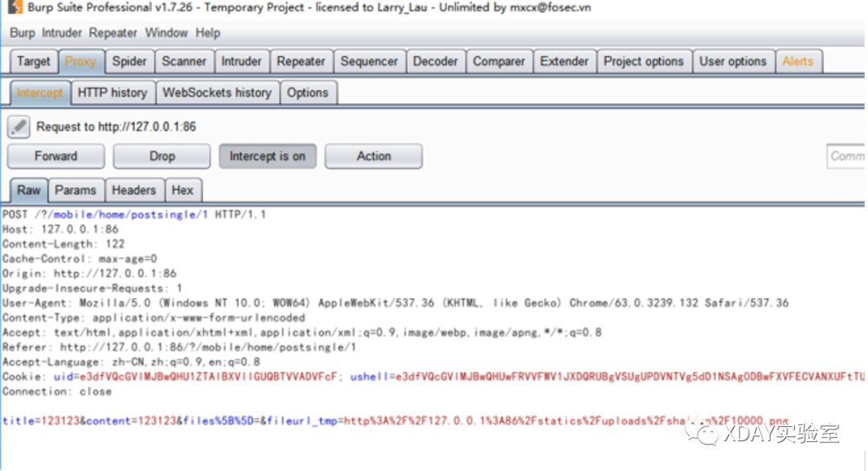Screen dimensions: 868x471
Task: Click the 'Origin: http://127.0.0.1:86' header line
Action: [89, 273]
